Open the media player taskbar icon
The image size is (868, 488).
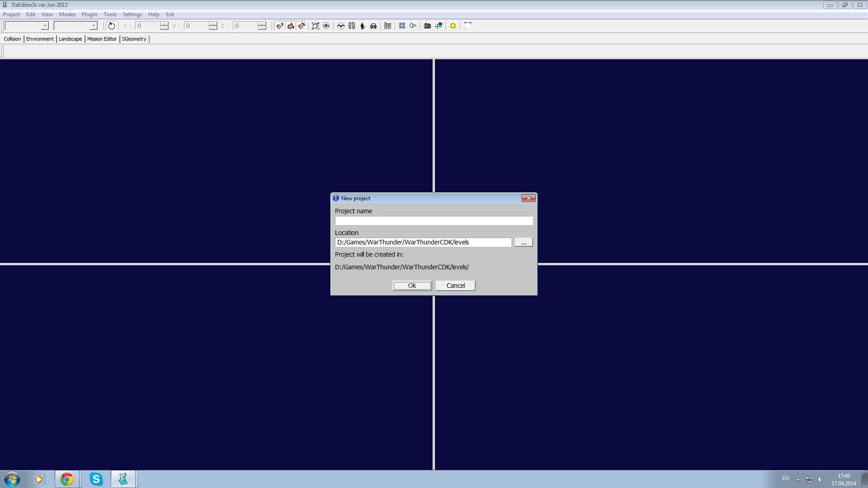(39, 479)
